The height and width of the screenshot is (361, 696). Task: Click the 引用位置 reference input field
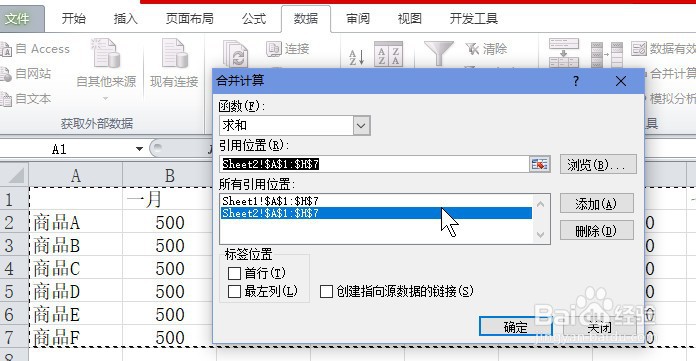375,164
